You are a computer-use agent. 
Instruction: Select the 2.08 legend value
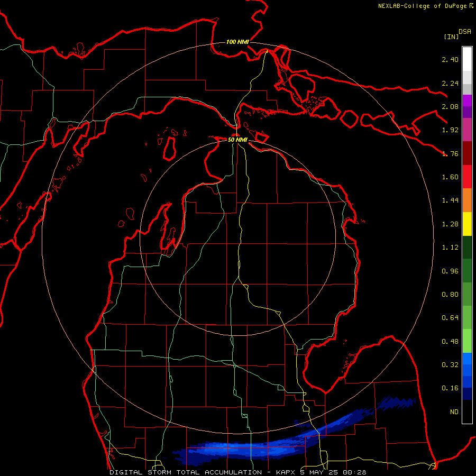pos(450,106)
